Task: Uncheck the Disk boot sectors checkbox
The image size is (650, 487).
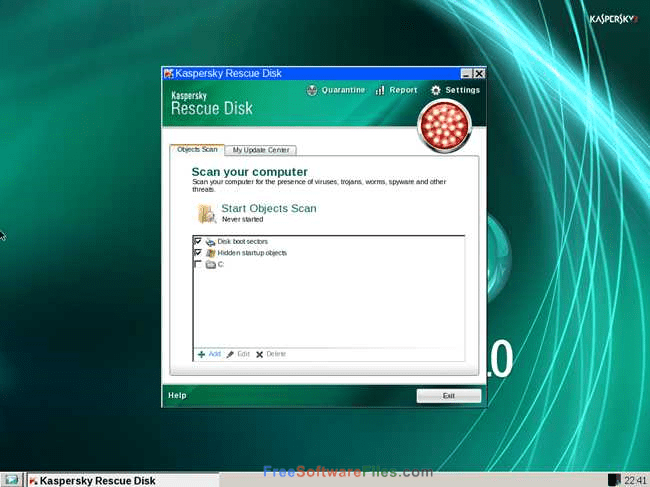Action: (x=198, y=241)
